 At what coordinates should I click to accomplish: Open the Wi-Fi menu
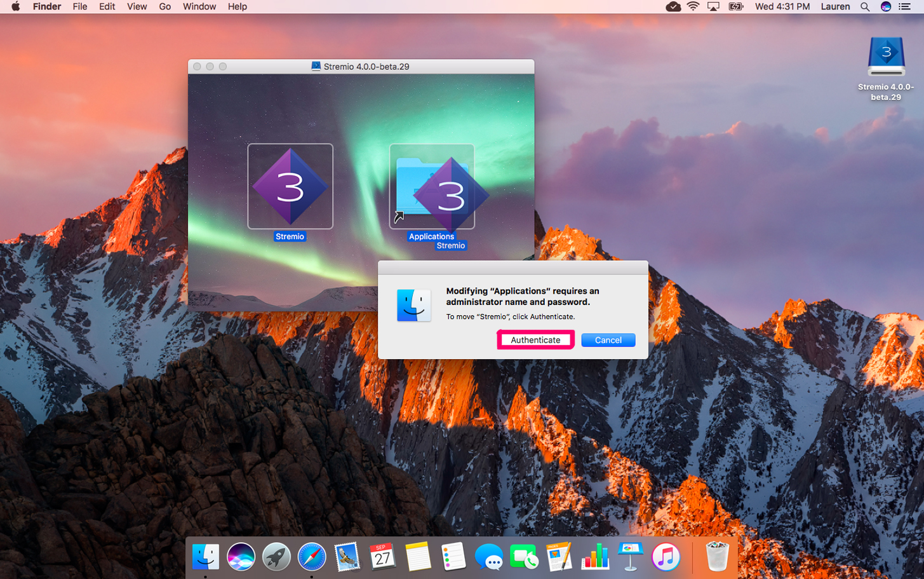(x=693, y=6)
